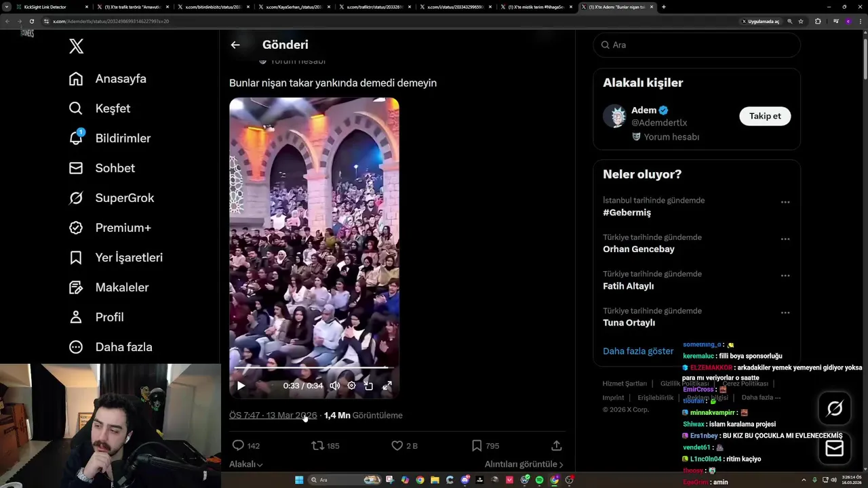Open the browser extensions icon

tap(818, 21)
